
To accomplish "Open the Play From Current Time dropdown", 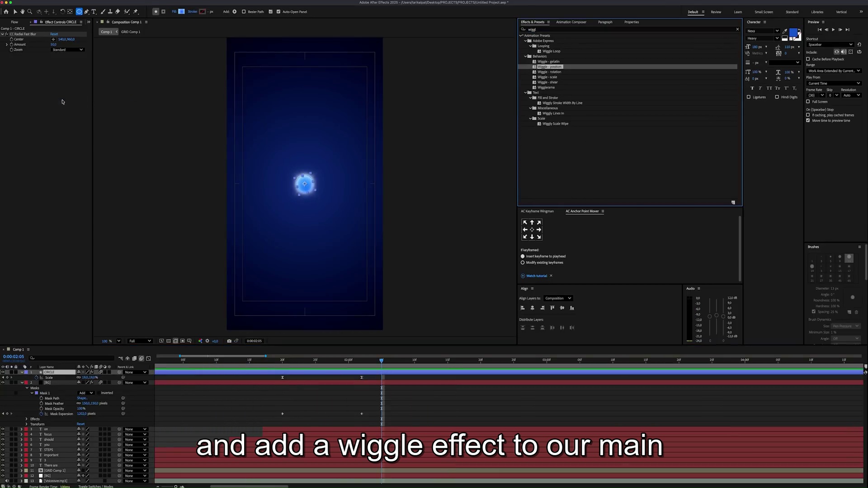I will [x=834, y=84].
